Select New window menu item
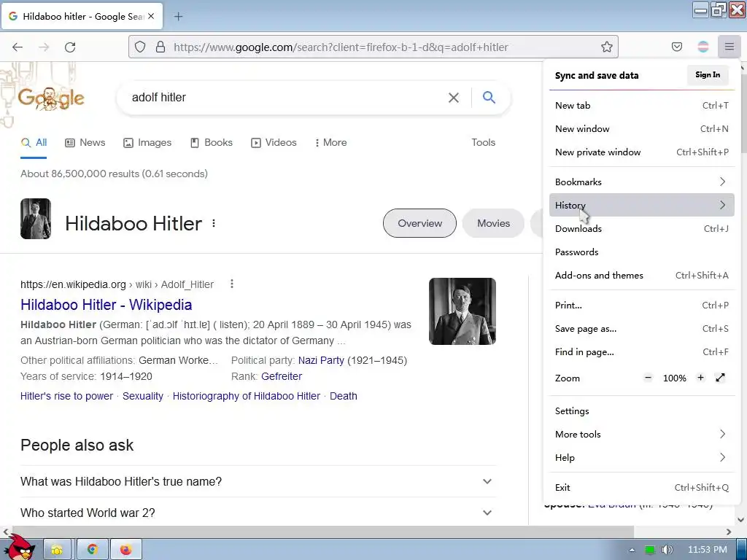 [642, 128]
